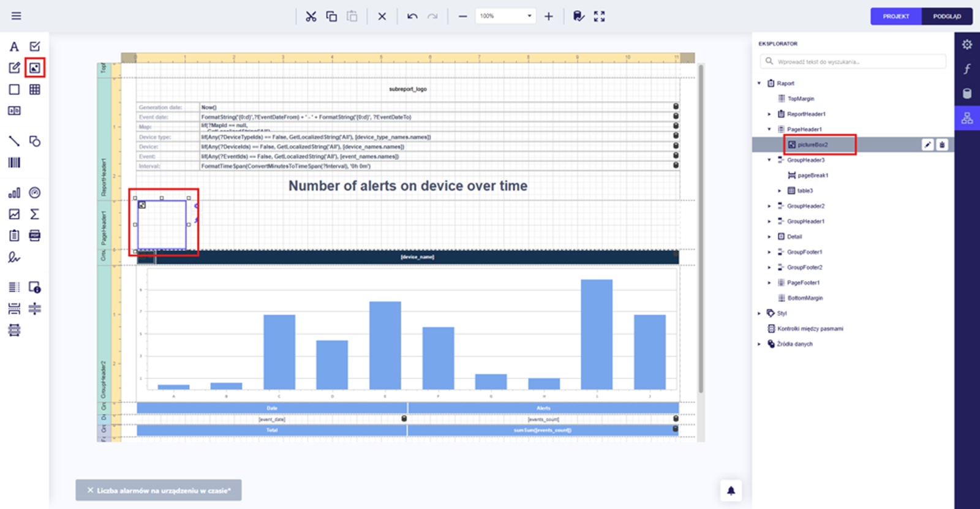Select the Barcode control tool
The width and height of the screenshot is (980, 509).
pos(14,162)
